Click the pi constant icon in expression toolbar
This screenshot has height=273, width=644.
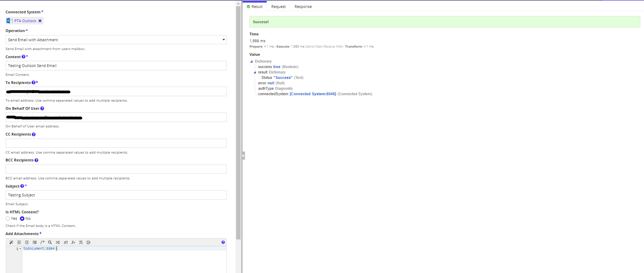(x=81, y=242)
